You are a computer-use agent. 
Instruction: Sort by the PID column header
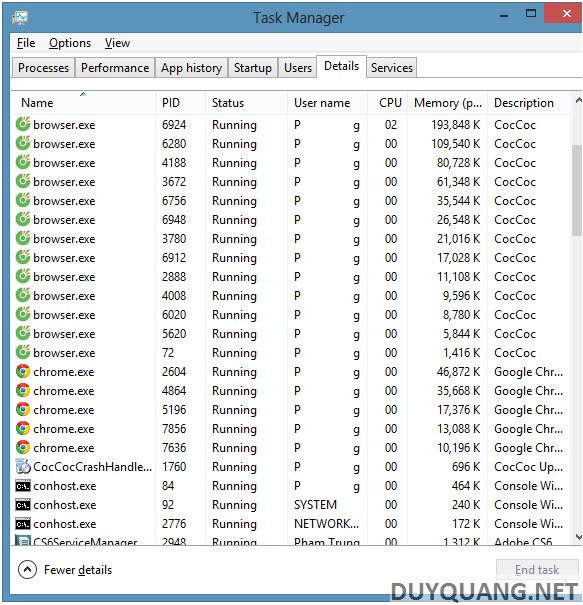pos(181,103)
